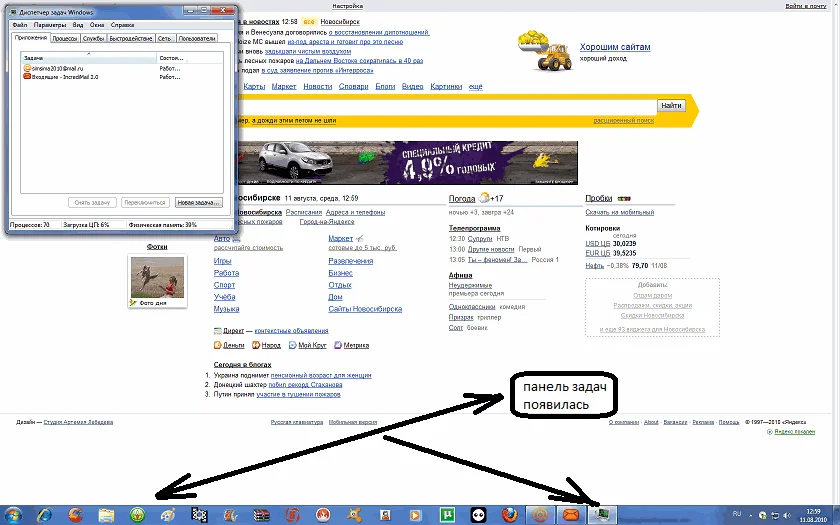Open the Нефть quote link

point(595,266)
